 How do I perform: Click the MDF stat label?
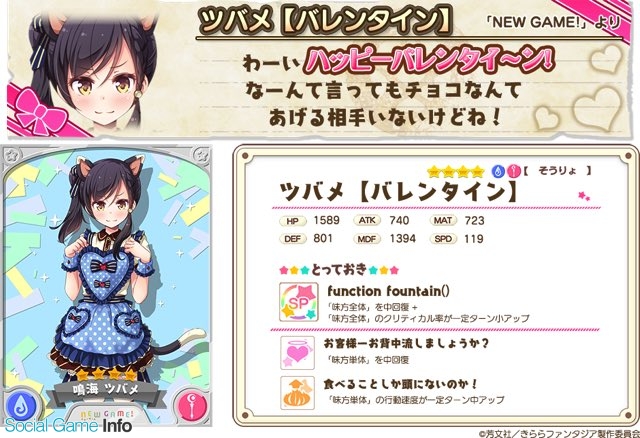tap(367, 239)
